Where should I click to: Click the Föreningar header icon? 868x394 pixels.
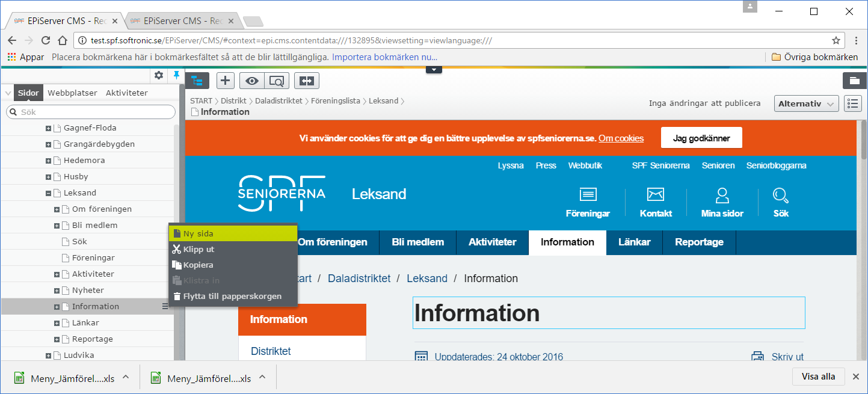588,194
